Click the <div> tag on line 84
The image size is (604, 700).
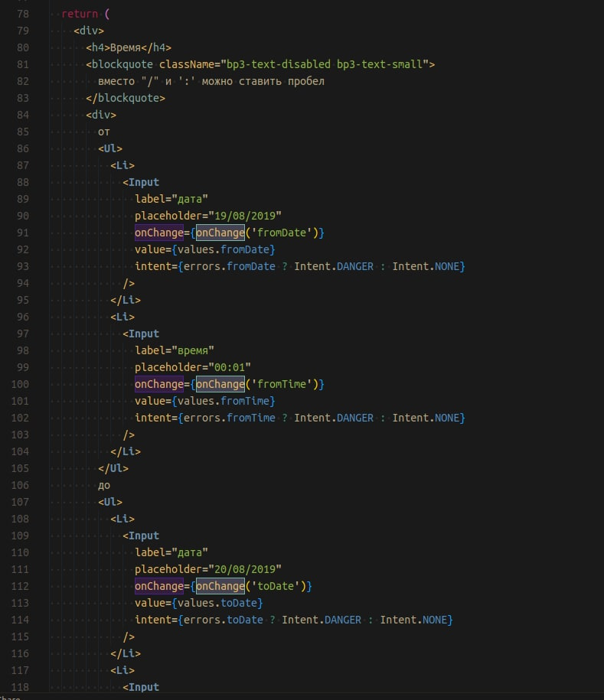point(101,115)
